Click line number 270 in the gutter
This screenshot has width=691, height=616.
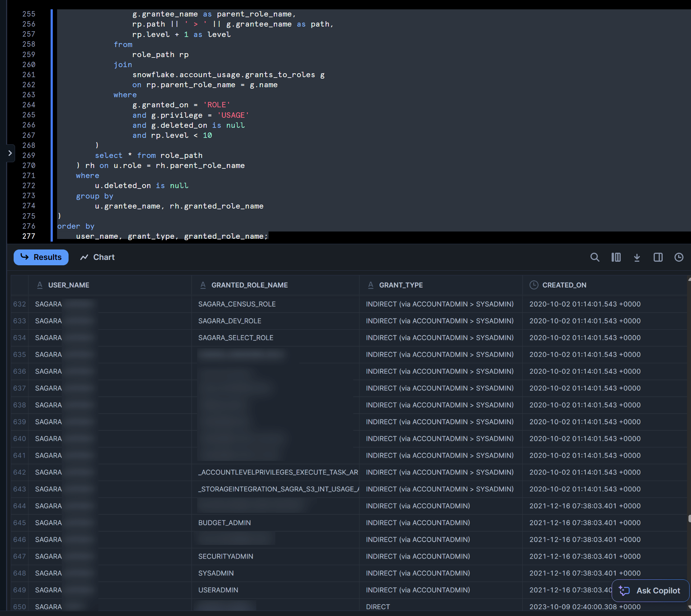point(29,165)
